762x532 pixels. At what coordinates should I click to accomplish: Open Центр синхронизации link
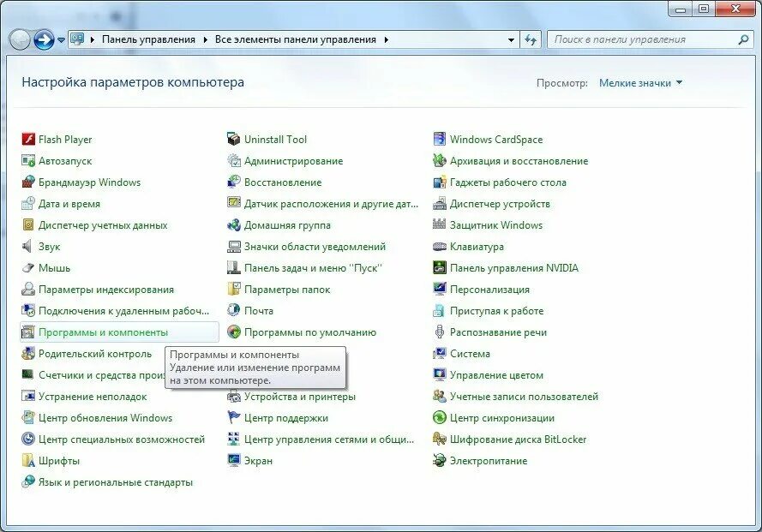(502, 418)
